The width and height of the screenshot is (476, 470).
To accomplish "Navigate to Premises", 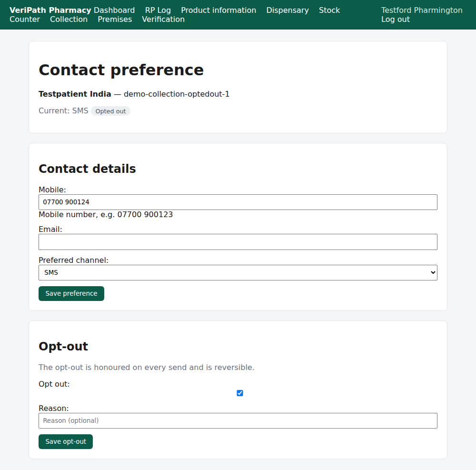I will tap(115, 19).
